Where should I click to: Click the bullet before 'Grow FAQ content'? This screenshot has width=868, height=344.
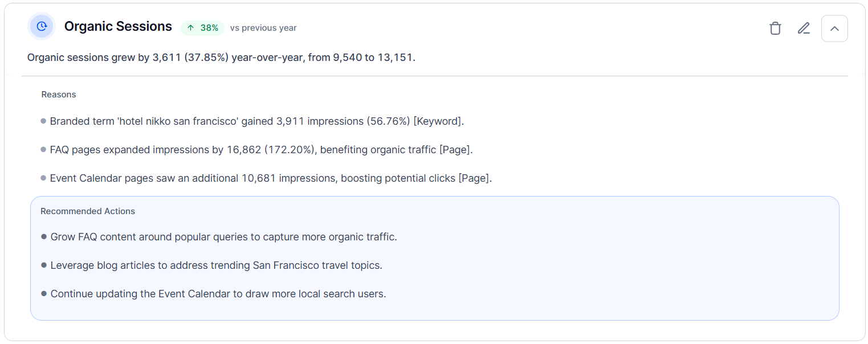tap(44, 236)
